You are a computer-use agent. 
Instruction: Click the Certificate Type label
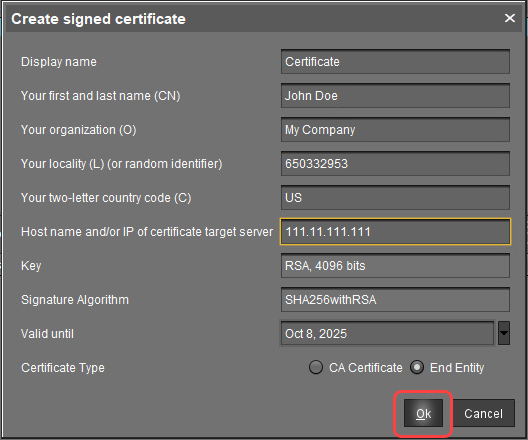63,368
